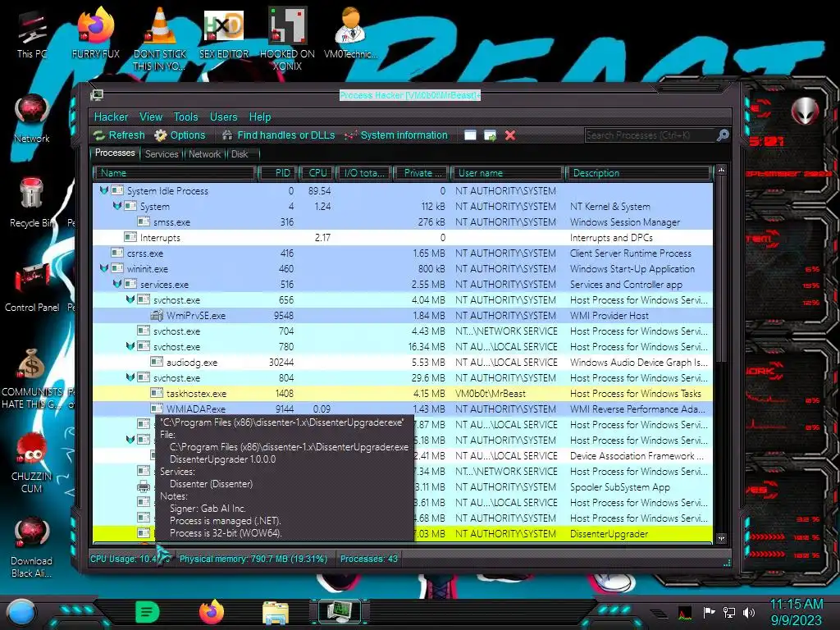840x630 pixels.
Task: Collapse svchost.exe PID 804 node
Action: pos(130,377)
